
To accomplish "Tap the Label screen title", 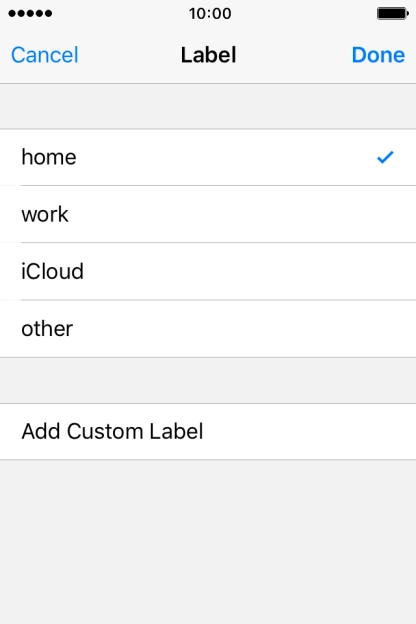I will 209,55.
